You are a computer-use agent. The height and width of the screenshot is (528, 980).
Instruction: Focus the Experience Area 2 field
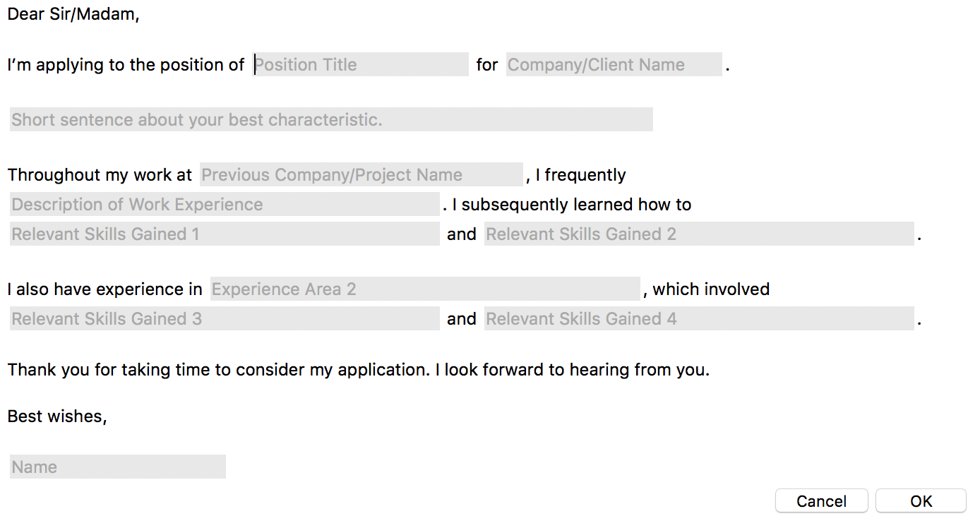425,289
